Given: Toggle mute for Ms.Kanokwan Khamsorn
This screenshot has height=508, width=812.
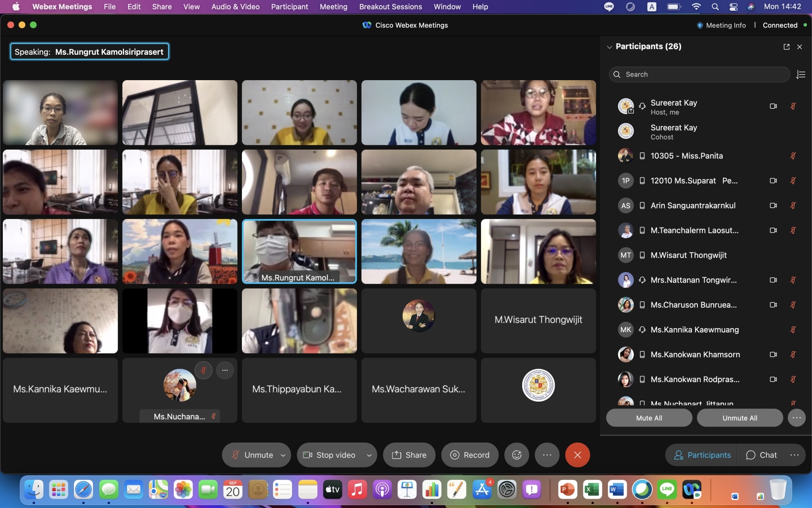Looking at the screenshot, I should (x=793, y=354).
